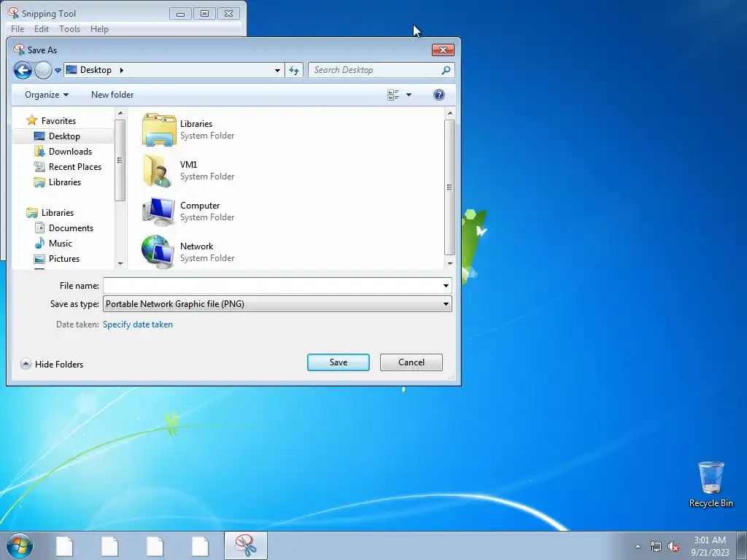Click the Back navigation arrow in Save As
The height and width of the screenshot is (560, 747).
(x=23, y=70)
